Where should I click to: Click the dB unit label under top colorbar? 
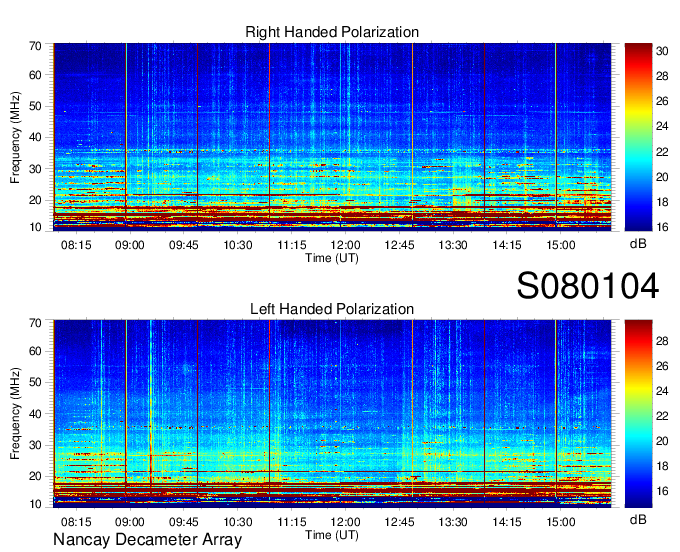638,243
